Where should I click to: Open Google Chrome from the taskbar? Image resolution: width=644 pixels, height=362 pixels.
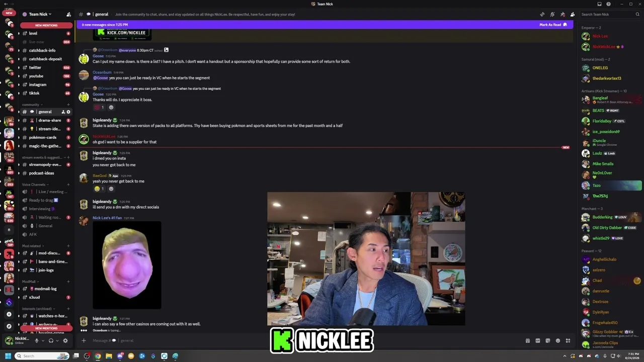point(98,356)
